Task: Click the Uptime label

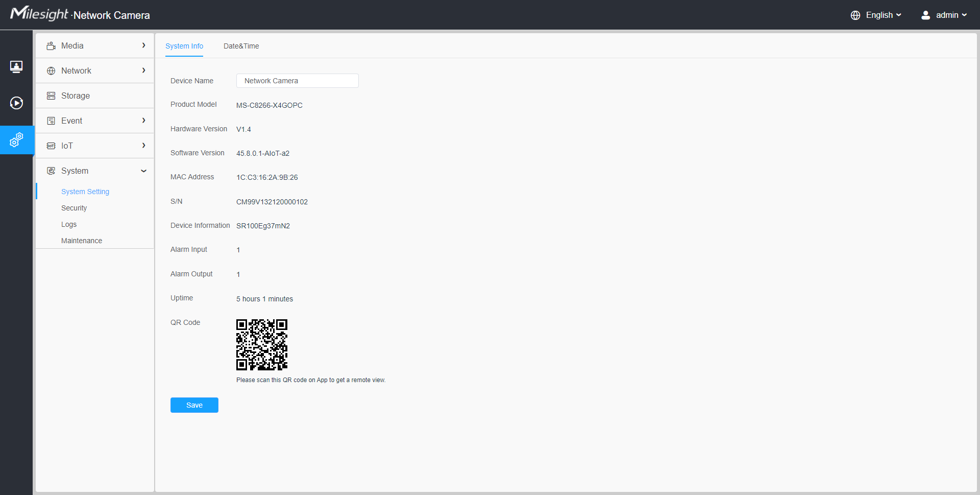Action: click(182, 298)
